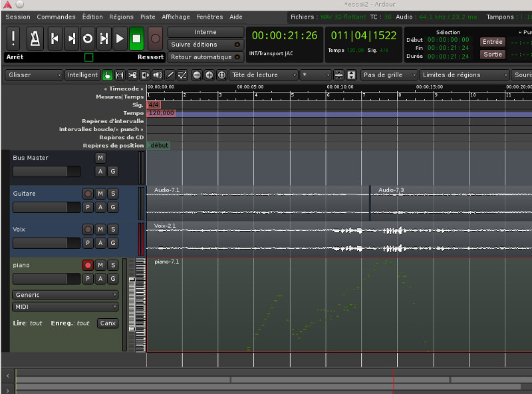This screenshot has height=394, width=532.
Task: Expand the Pas de grille dropdown
Action: tap(389, 75)
